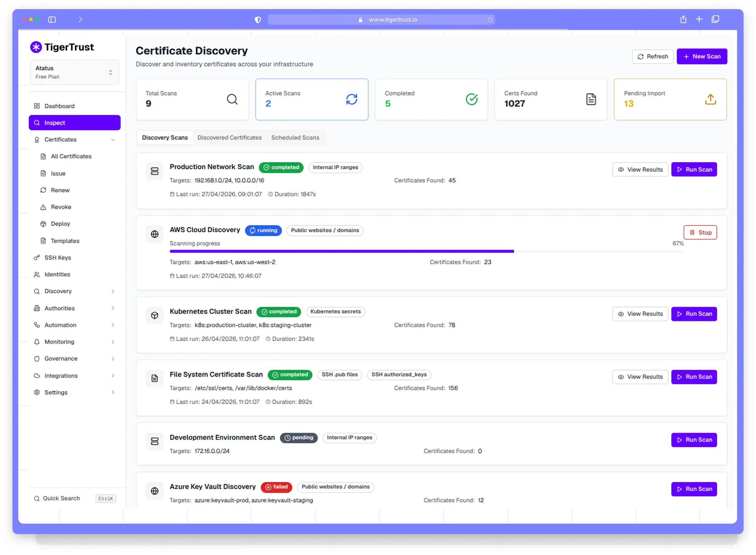Click the New Scan button
756x555 pixels.
click(x=701, y=56)
